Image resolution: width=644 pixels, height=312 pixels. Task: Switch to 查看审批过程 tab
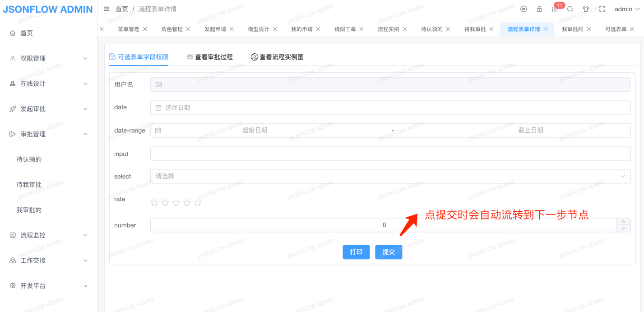(x=210, y=57)
